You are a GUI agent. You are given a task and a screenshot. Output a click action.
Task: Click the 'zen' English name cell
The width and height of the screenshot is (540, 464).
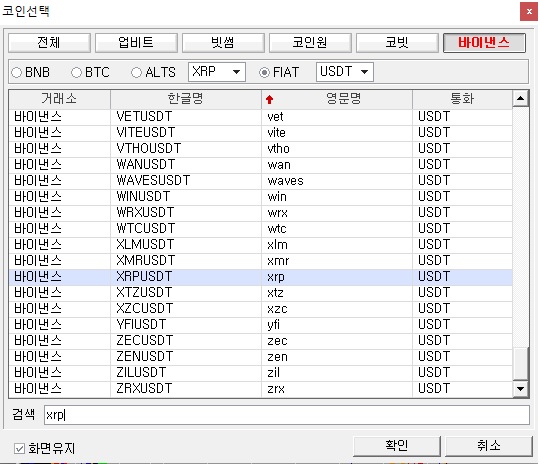(x=337, y=357)
